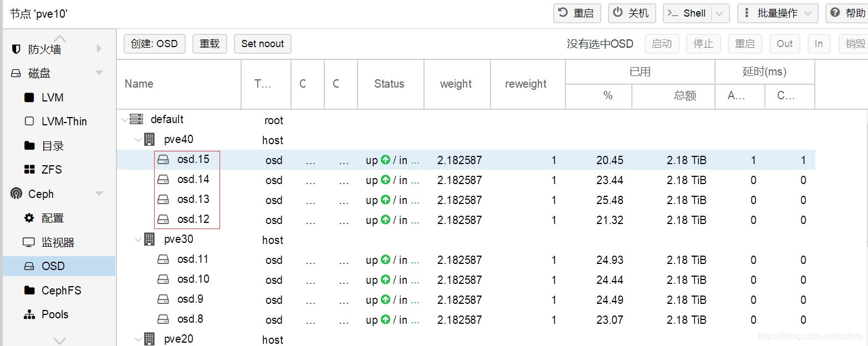Collapse the pve30 host node
Screen dimensions: 868x346
(137, 240)
